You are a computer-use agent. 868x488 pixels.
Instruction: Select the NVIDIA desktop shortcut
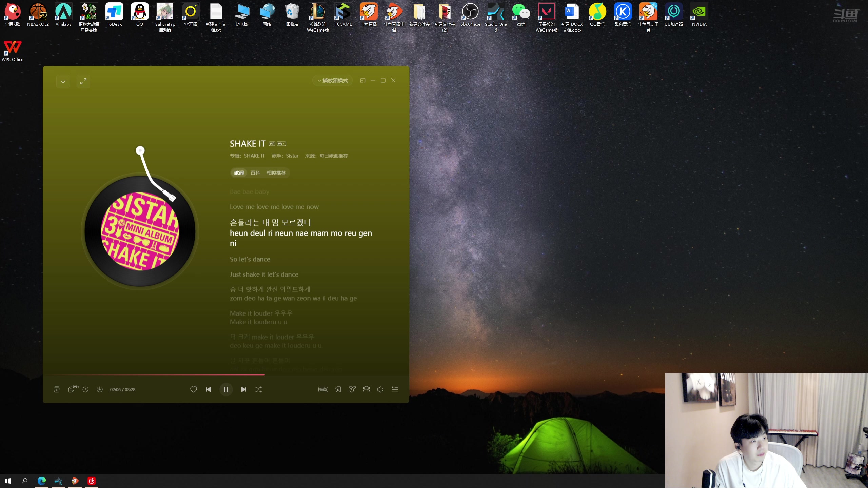click(x=699, y=14)
